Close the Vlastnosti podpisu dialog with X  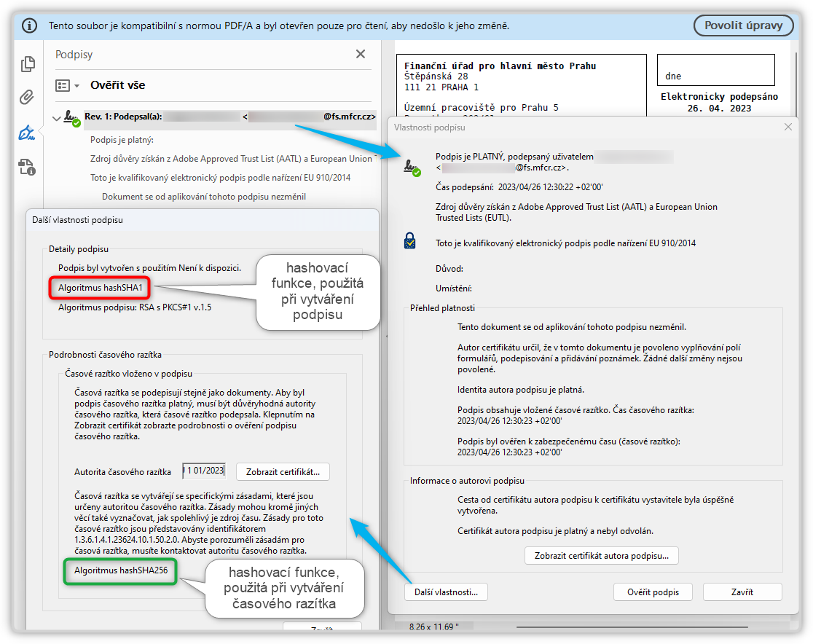pyautogui.click(x=788, y=127)
